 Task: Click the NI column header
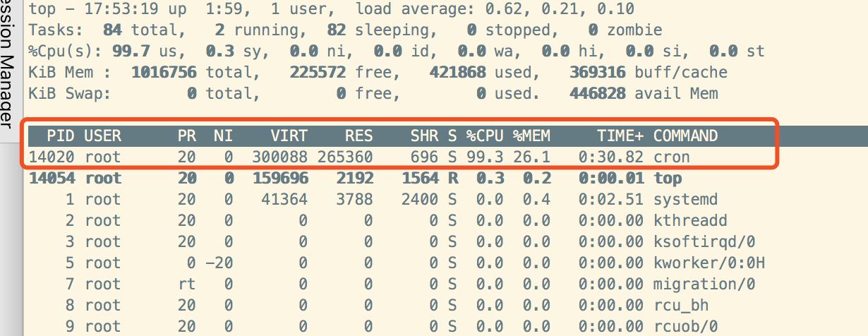[224, 136]
